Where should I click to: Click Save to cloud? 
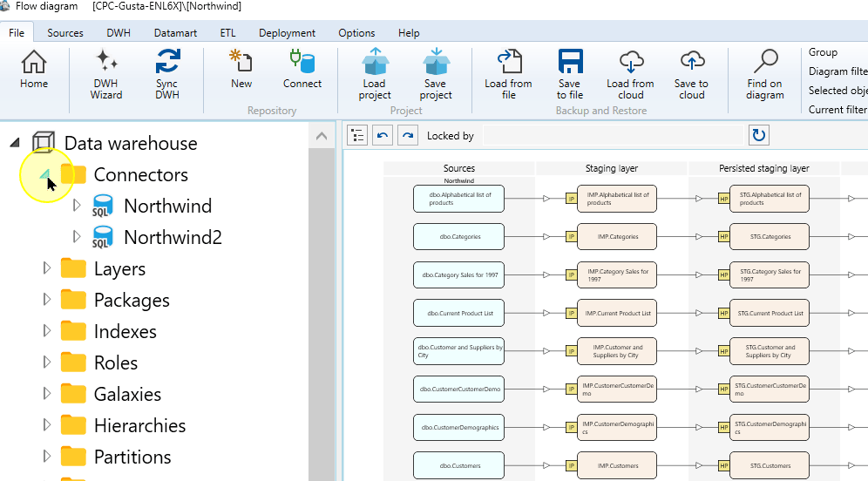[691, 74]
